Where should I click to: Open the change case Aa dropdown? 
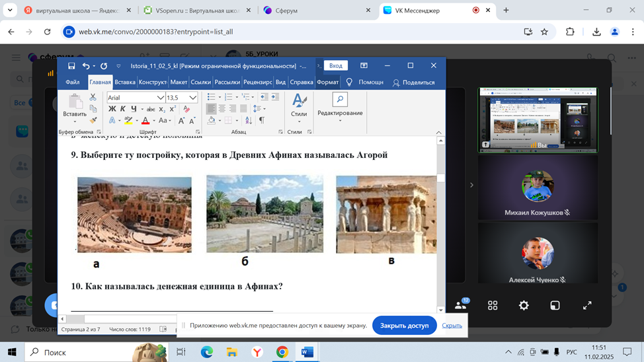point(165,120)
